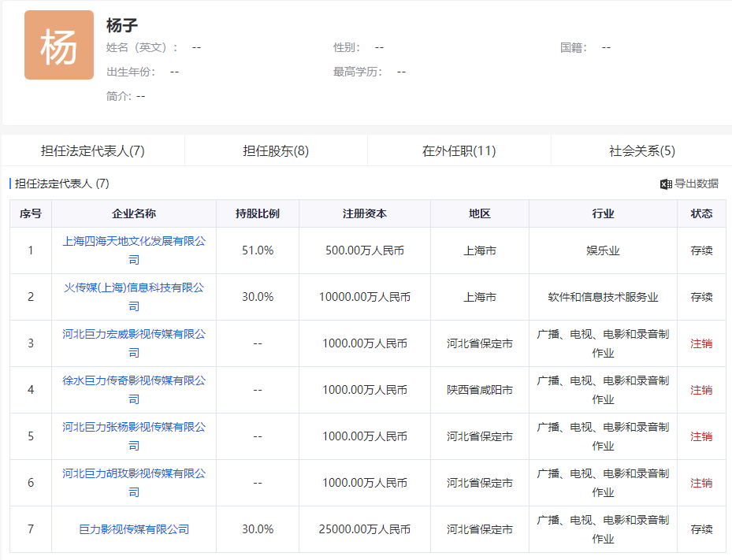Screen dimensions: 732x560
Task: Click the 河北巨力张杨影视传媒有限公司 link
Action: click(136, 436)
